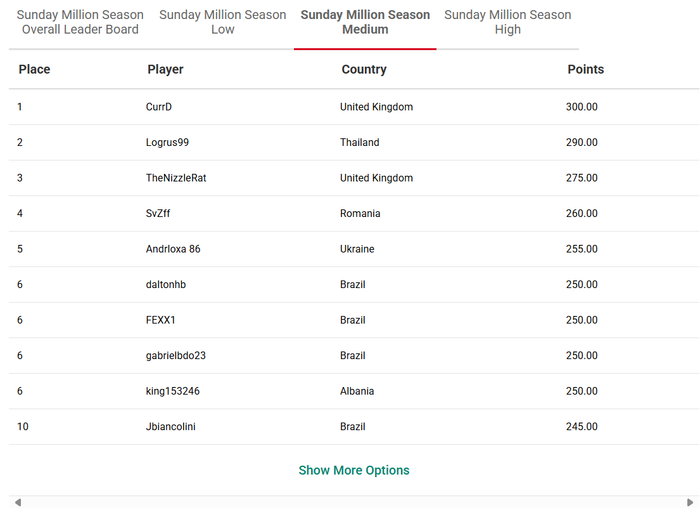Switch to Sunday Million Season Low tab

(x=222, y=22)
